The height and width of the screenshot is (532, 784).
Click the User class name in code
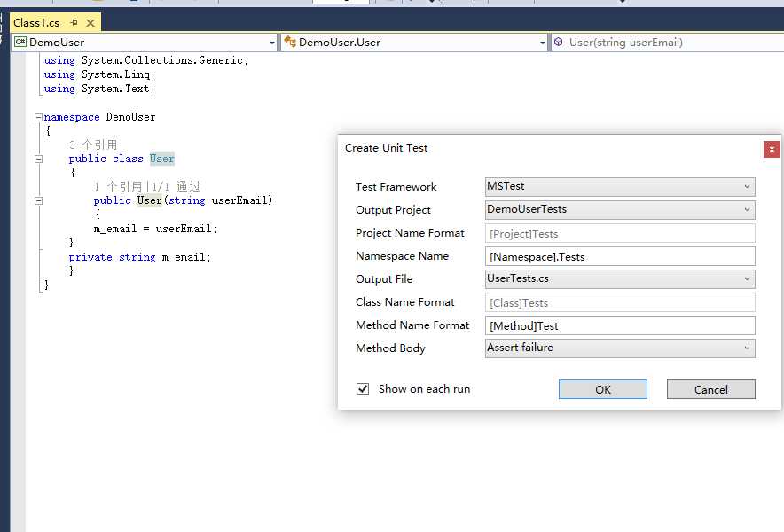click(162, 159)
